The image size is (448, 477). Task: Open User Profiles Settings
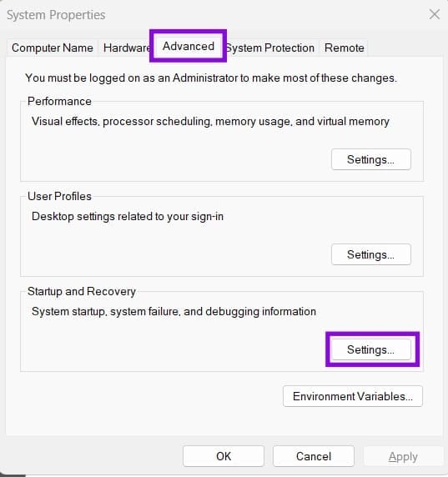coord(371,254)
